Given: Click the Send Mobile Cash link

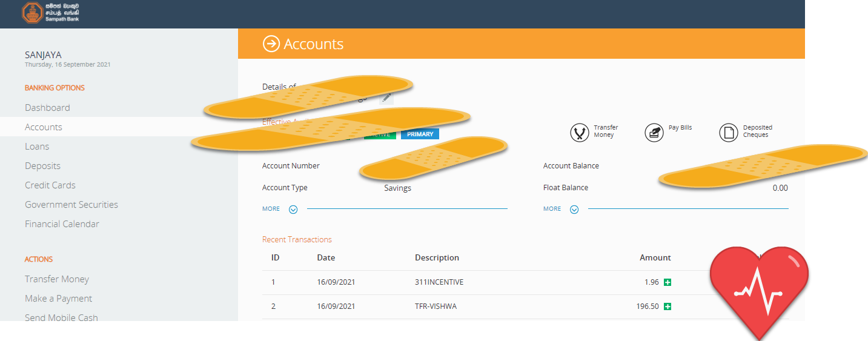Looking at the screenshot, I should 61,317.
